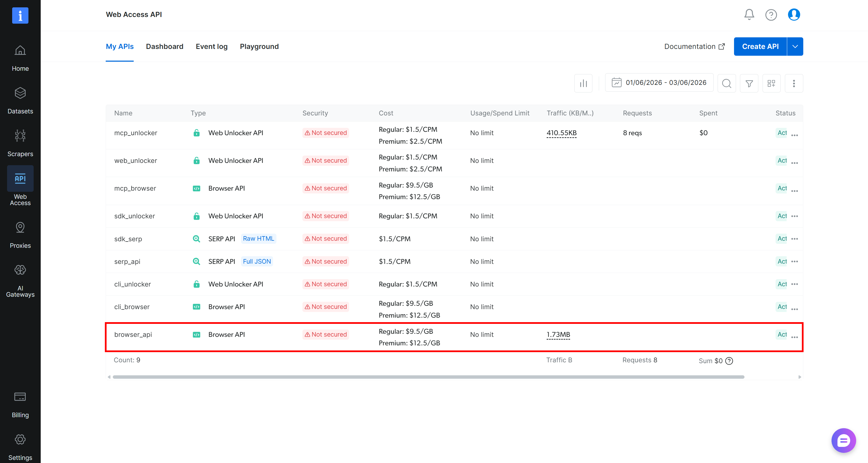Expand the Create API dropdown arrow

795,47
